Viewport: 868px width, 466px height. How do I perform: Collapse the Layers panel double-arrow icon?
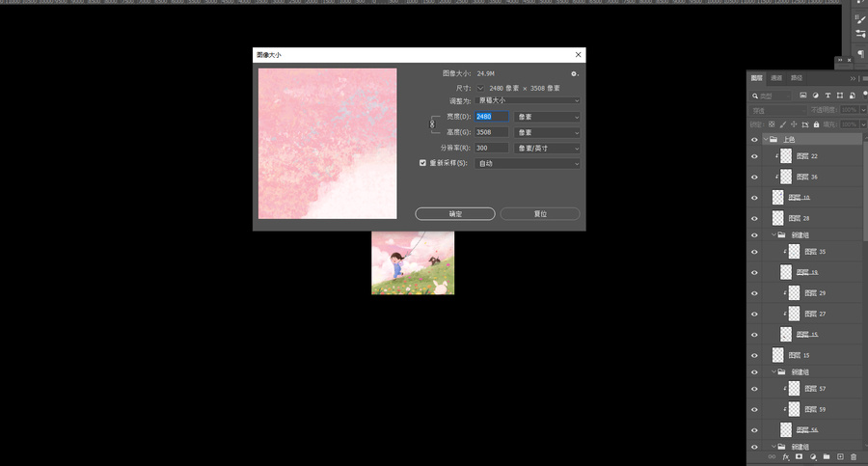pyautogui.click(x=854, y=79)
